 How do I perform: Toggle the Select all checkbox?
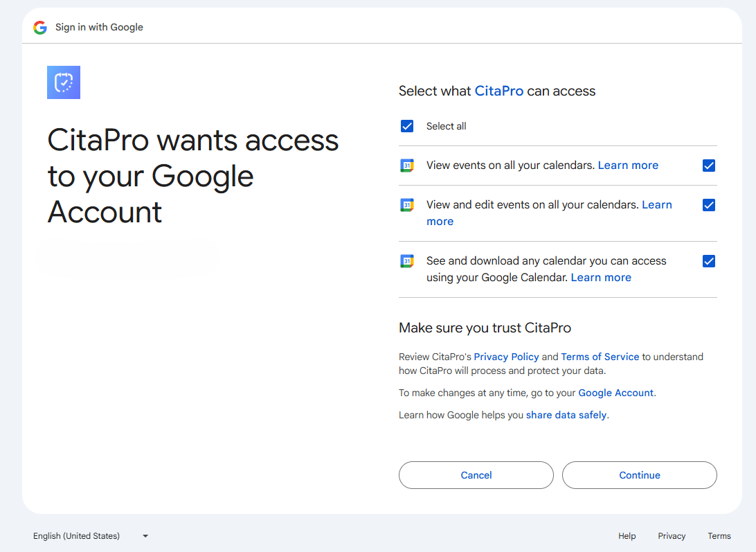[407, 126]
